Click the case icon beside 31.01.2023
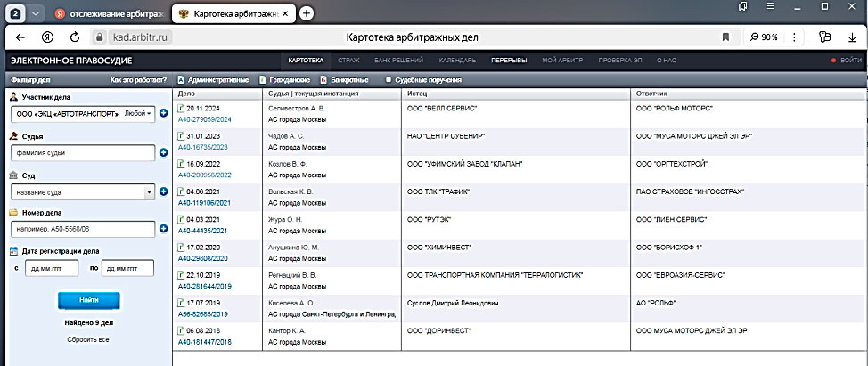The image size is (868, 366). [x=181, y=136]
